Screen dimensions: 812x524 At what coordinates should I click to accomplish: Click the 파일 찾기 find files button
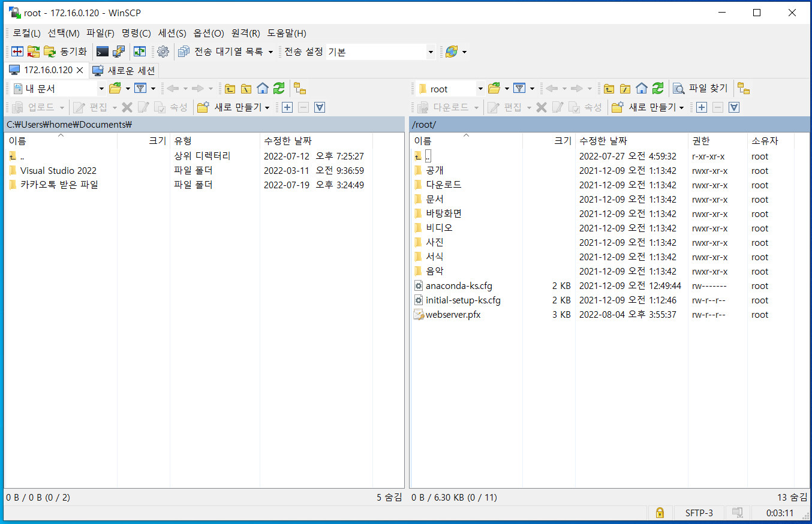click(700, 89)
